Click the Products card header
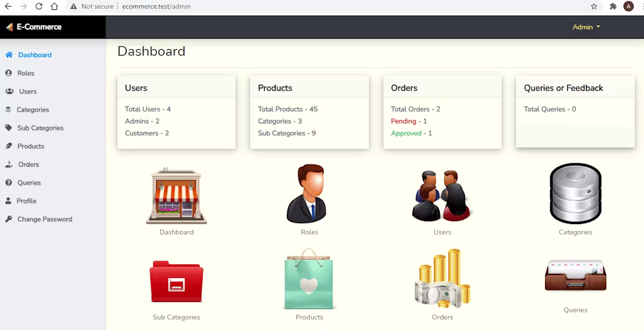Image resolution: width=644 pixels, height=330 pixels. [309, 88]
